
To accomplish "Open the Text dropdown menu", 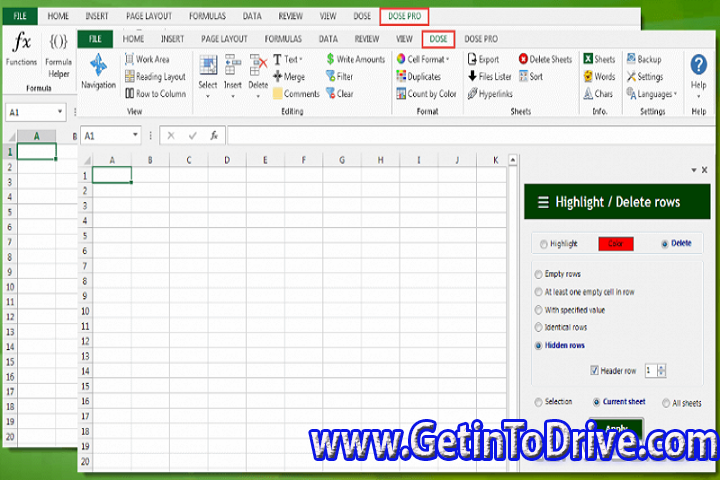I will point(288,59).
